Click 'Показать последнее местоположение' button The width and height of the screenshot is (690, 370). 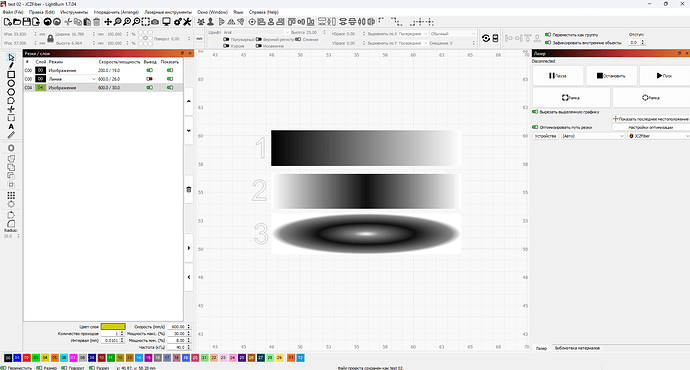tap(651, 119)
